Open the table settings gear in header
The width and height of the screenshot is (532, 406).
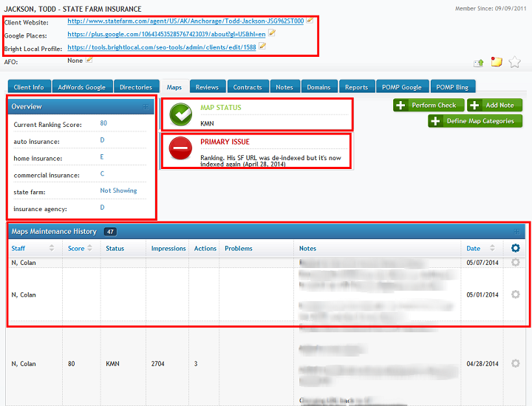tap(516, 248)
